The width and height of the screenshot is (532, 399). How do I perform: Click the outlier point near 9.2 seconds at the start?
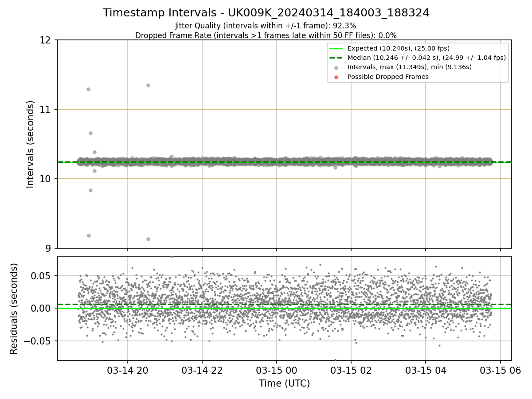click(89, 235)
